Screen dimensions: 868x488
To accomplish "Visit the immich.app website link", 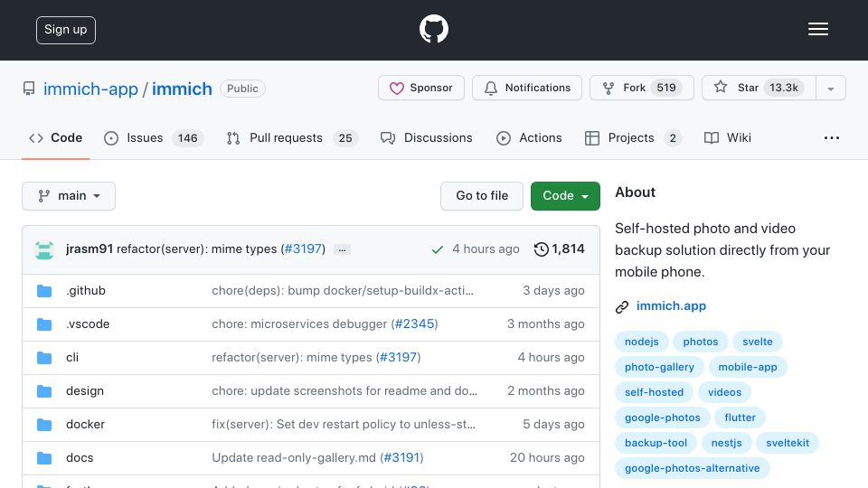I will (x=671, y=306).
